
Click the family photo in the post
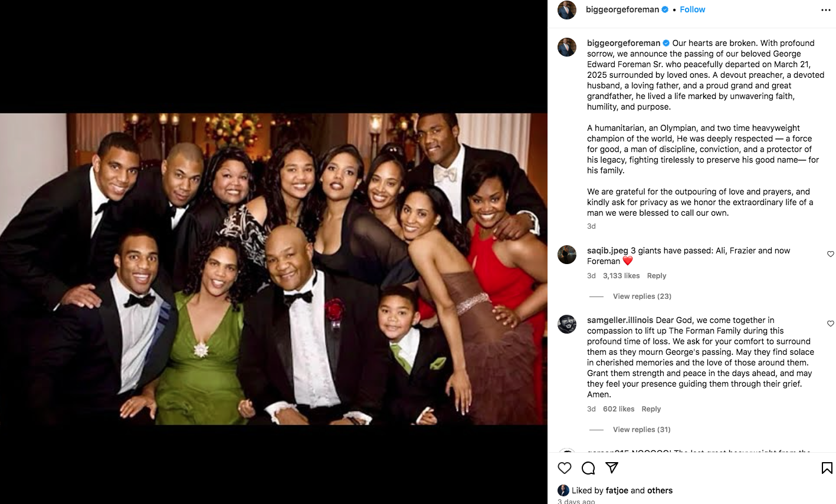click(274, 269)
